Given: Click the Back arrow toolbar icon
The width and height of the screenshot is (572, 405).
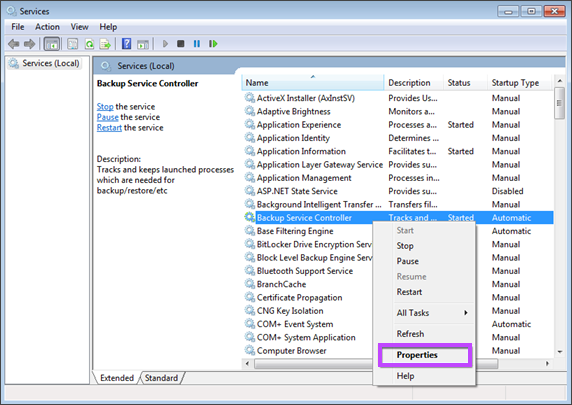Looking at the screenshot, I should pos(14,44).
